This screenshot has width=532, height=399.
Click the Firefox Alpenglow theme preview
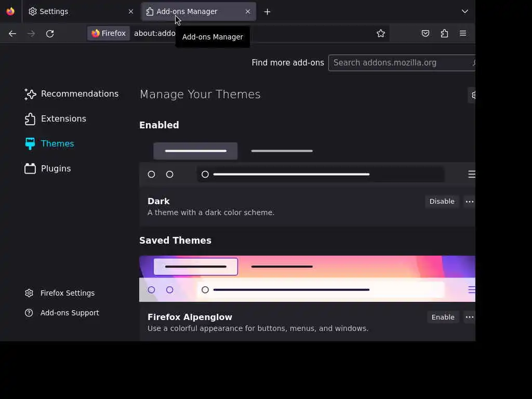pyautogui.click(x=307, y=278)
